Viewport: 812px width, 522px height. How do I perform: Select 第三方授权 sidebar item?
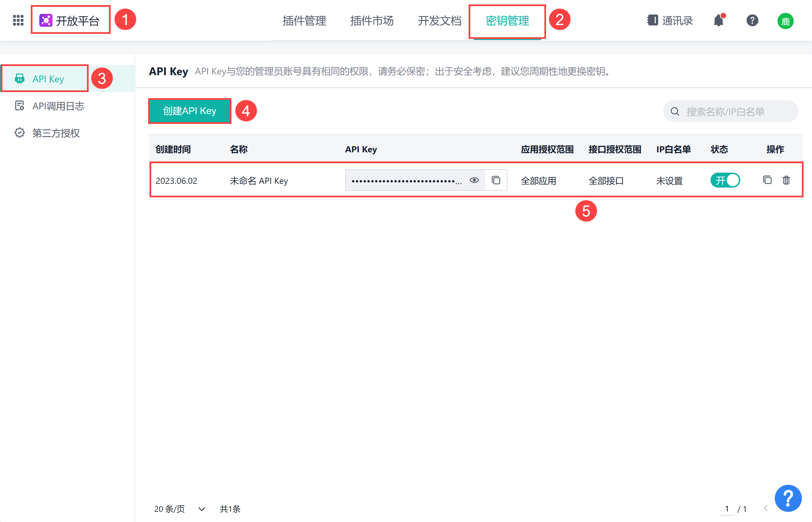click(56, 133)
